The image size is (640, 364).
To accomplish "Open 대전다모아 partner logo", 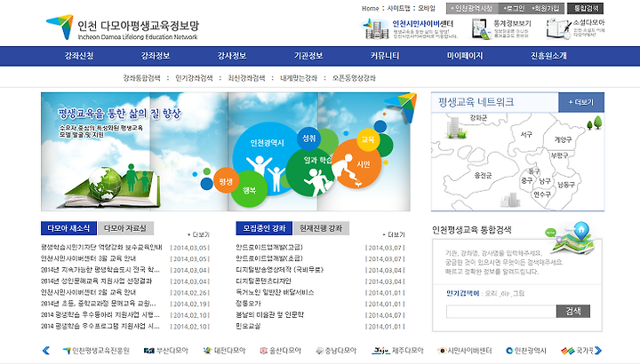I will pos(225,351).
